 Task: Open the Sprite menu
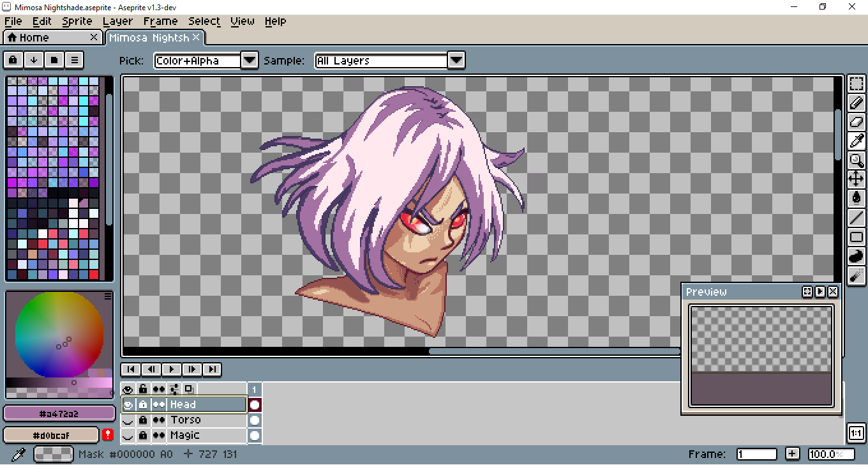pos(77,21)
